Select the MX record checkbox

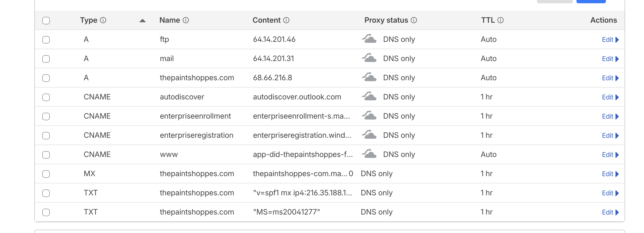click(46, 174)
